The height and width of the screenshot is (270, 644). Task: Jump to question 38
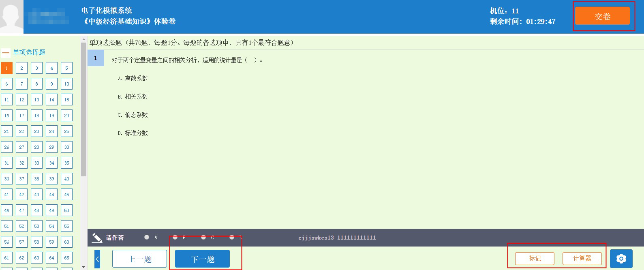pyautogui.click(x=36, y=179)
